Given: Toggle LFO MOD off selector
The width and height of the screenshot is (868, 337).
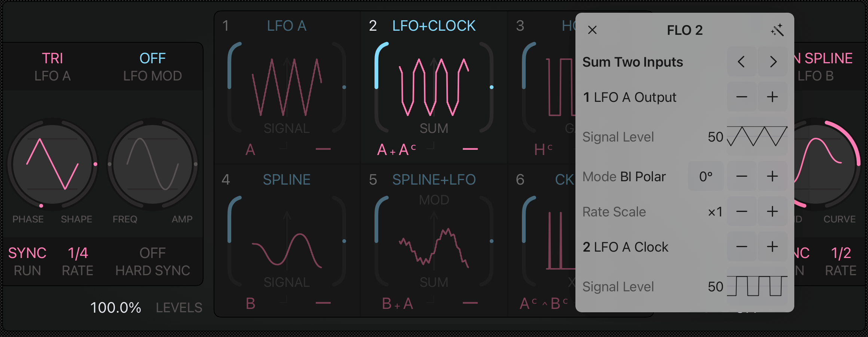Looking at the screenshot, I should (x=153, y=67).
